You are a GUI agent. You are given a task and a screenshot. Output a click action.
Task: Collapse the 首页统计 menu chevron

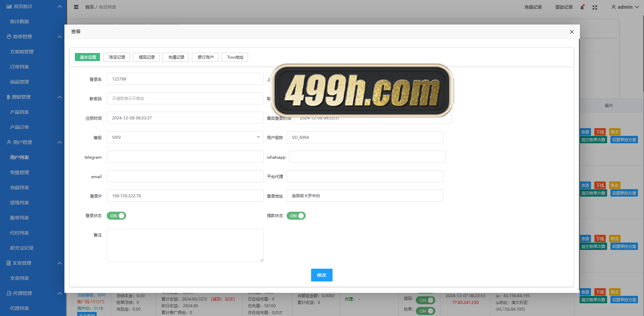pos(60,6)
